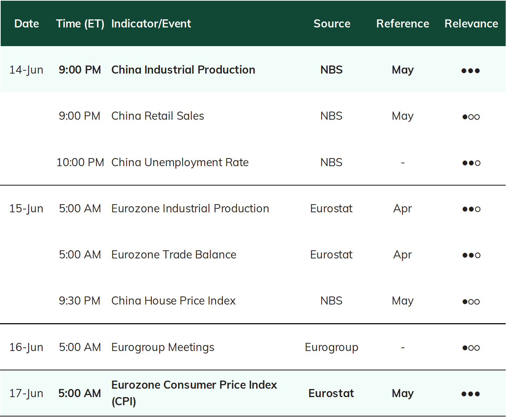Click the Reference column header
Screen dimensions: 506x420
click(x=403, y=24)
